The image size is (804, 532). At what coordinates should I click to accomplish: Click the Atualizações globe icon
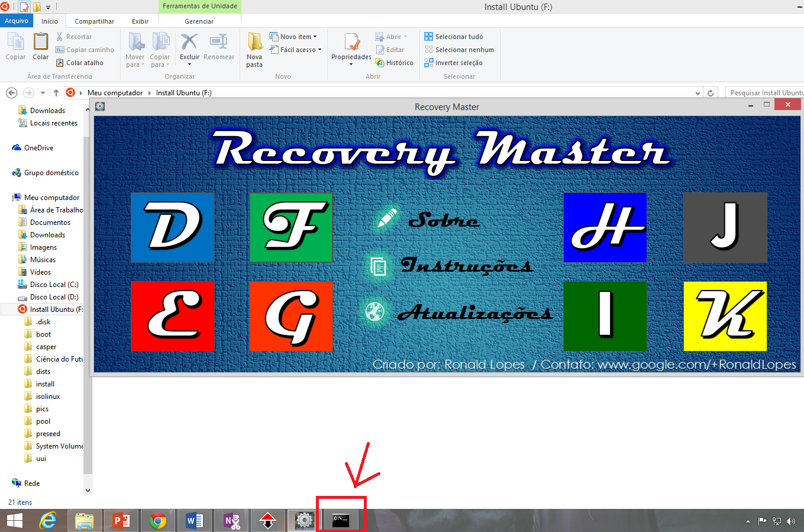pyautogui.click(x=374, y=311)
